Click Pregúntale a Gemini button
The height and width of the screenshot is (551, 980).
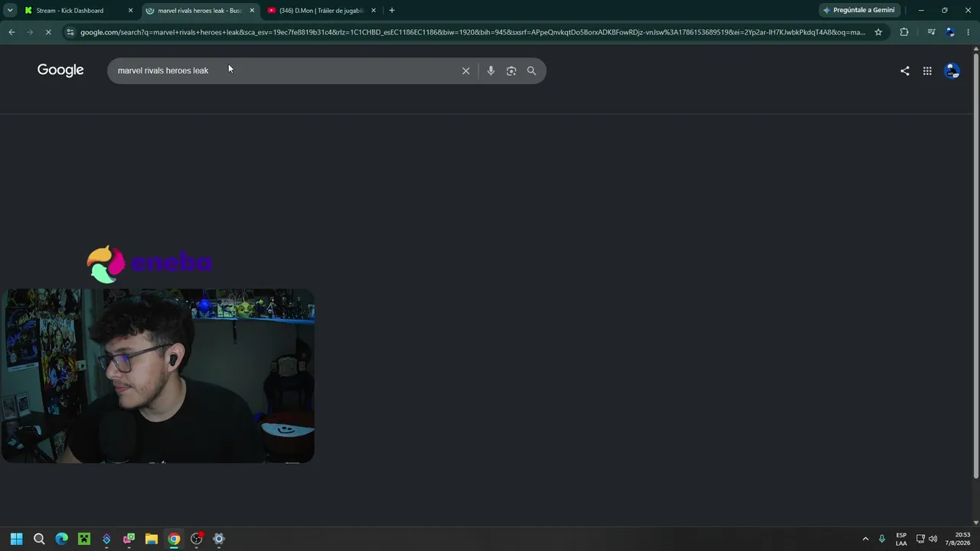coord(858,11)
